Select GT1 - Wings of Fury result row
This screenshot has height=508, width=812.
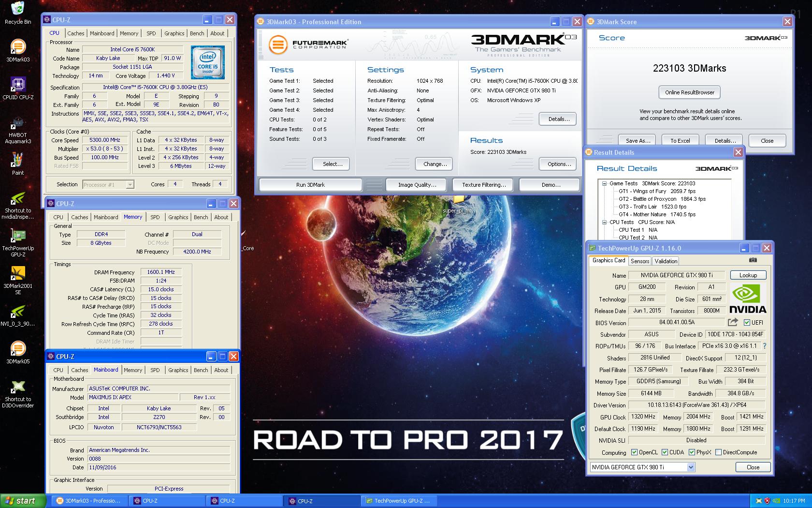657,191
